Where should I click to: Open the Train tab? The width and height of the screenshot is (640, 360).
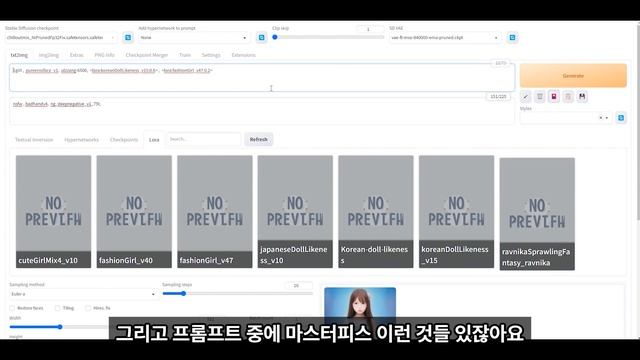tap(185, 55)
